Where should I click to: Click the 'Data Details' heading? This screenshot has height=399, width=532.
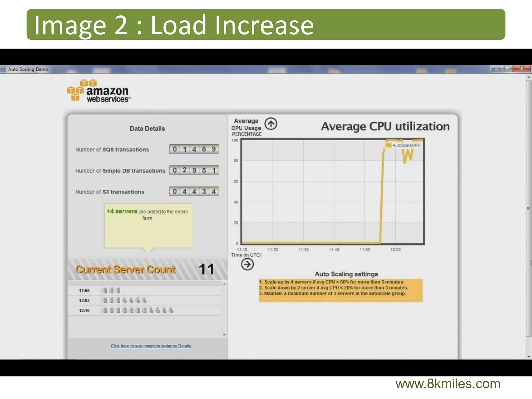point(147,129)
